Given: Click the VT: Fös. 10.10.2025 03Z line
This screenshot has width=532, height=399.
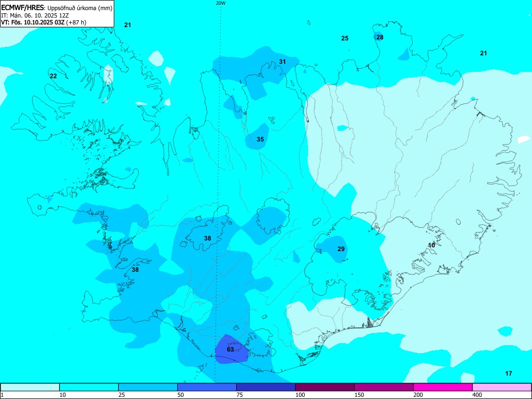Looking at the screenshot, I should point(44,22).
